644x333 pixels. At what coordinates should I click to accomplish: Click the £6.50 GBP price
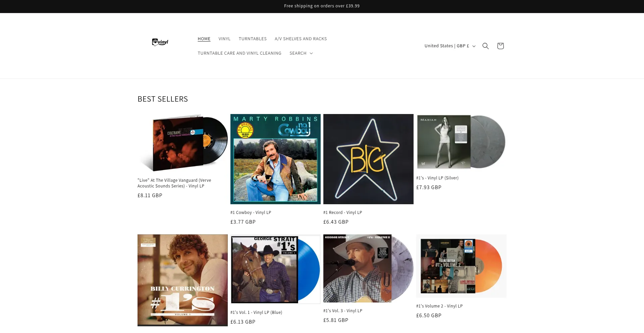click(429, 316)
